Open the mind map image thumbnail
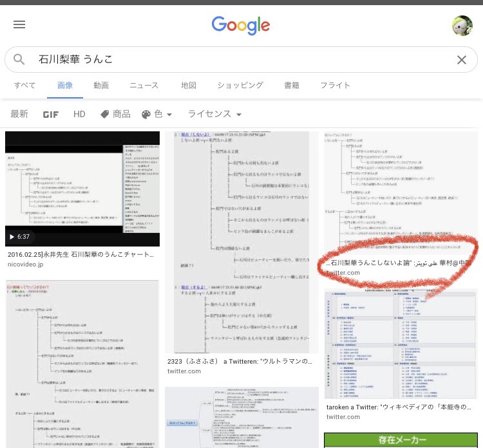The height and width of the screenshot is (448, 483). tap(241, 418)
